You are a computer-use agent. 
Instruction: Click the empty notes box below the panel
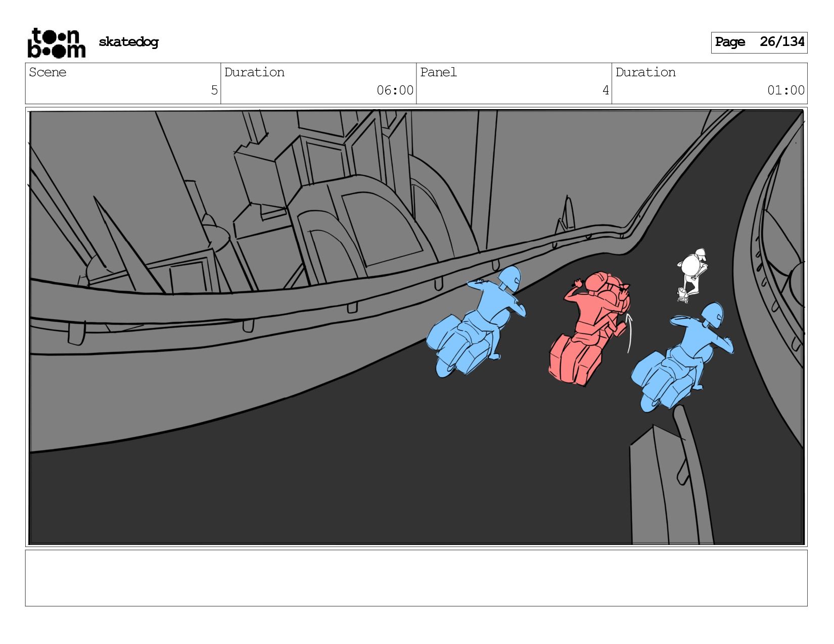(x=416, y=578)
